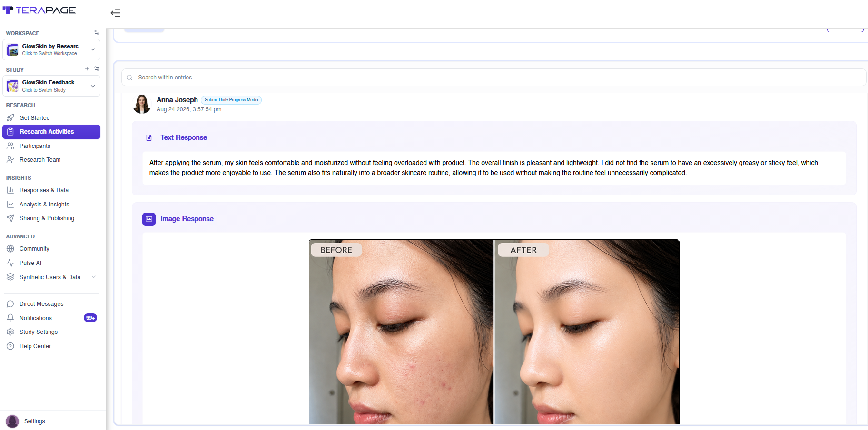
Task: Click the Image Response picture icon
Action: pos(149,219)
